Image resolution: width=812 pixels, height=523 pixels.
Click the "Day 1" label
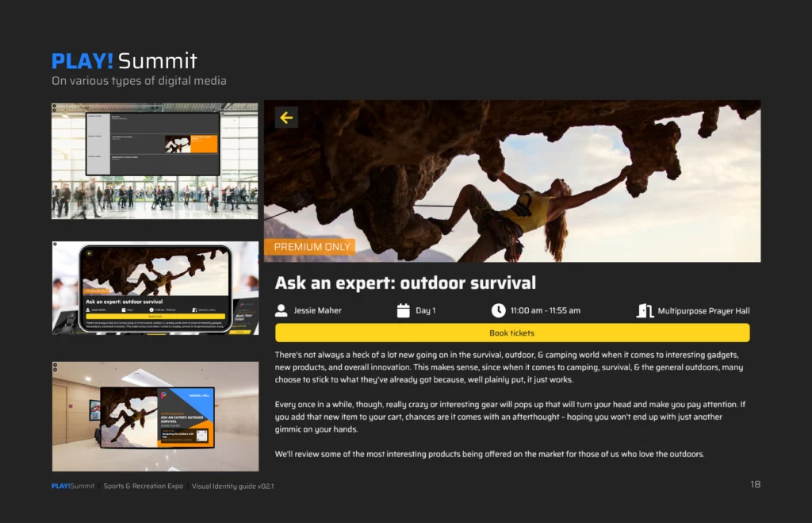426,310
